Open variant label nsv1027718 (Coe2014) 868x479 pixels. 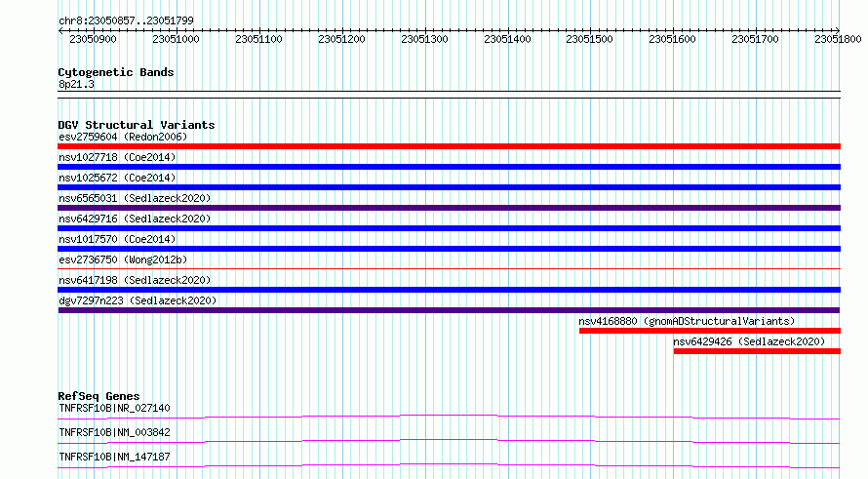coord(117,157)
